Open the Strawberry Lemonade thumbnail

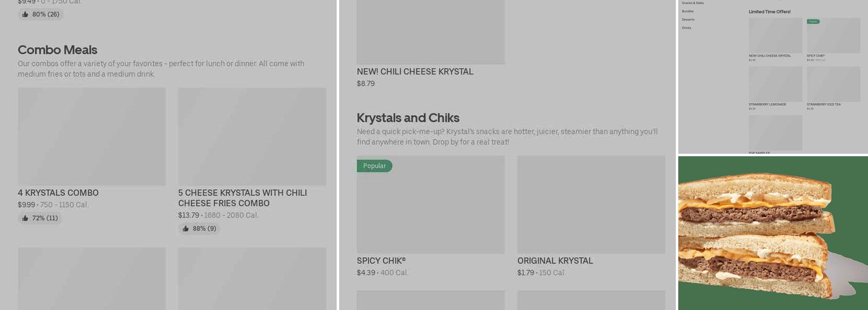[775, 84]
